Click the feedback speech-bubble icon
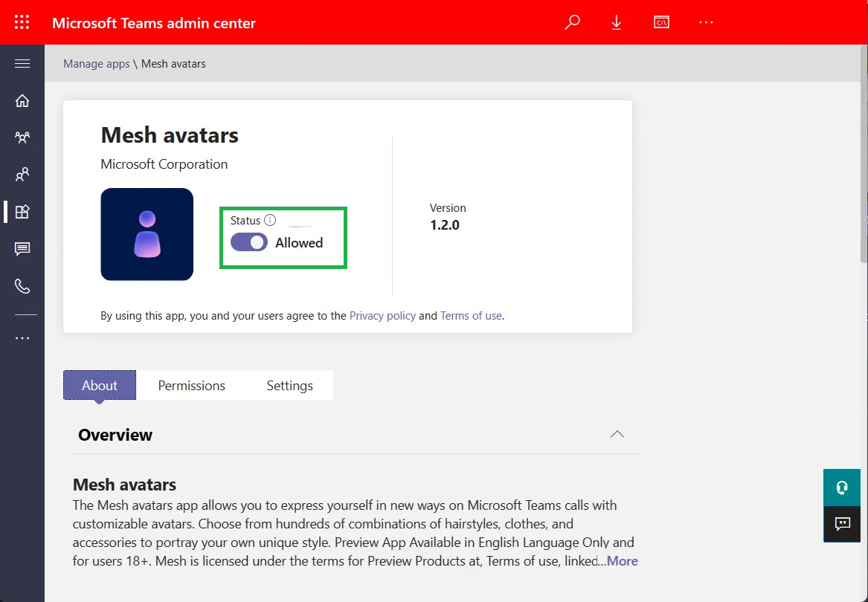The height and width of the screenshot is (602, 868). pyautogui.click(x=841, y=524)
